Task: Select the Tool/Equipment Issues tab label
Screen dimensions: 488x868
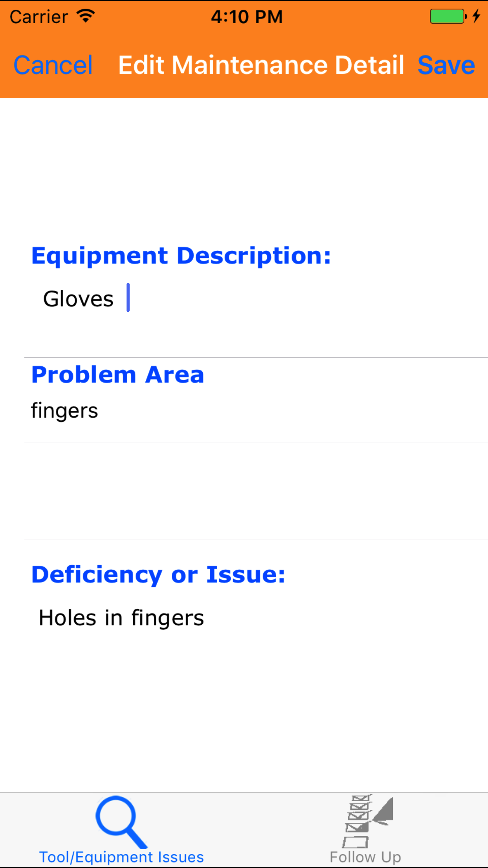Action: click(121, 857)
